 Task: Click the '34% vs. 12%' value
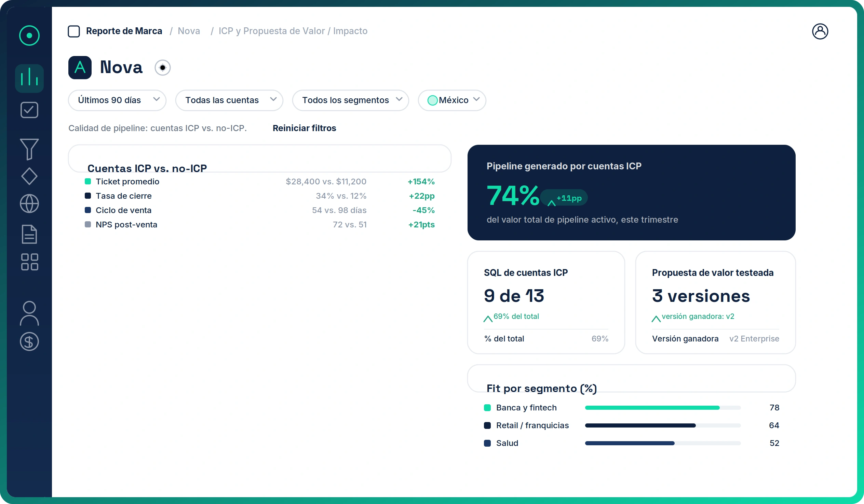click(x=341, y=196)
